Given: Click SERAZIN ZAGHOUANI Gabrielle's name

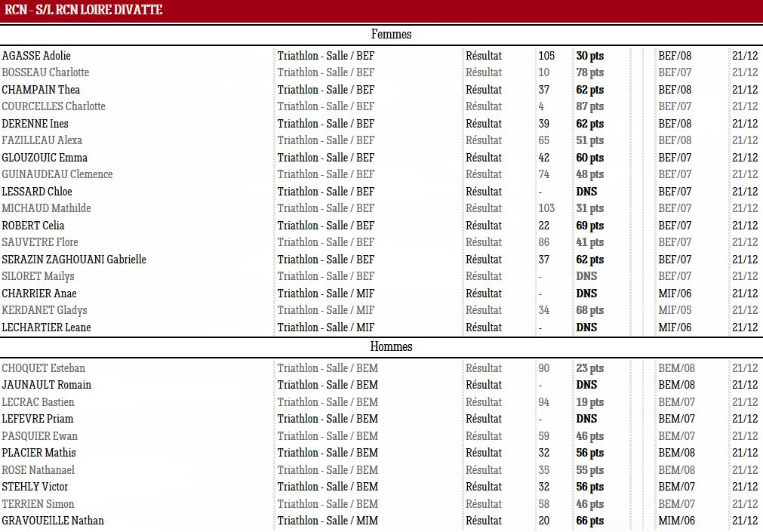Looking at the screenshot, I should (73, 259).
